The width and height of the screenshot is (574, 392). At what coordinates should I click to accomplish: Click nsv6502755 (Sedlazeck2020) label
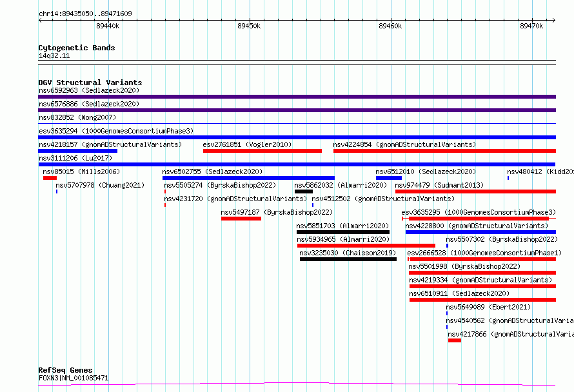point(212,171)
